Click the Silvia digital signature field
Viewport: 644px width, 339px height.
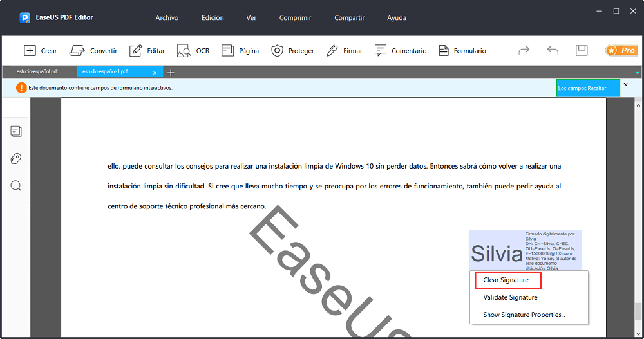(x=526, y=250)
